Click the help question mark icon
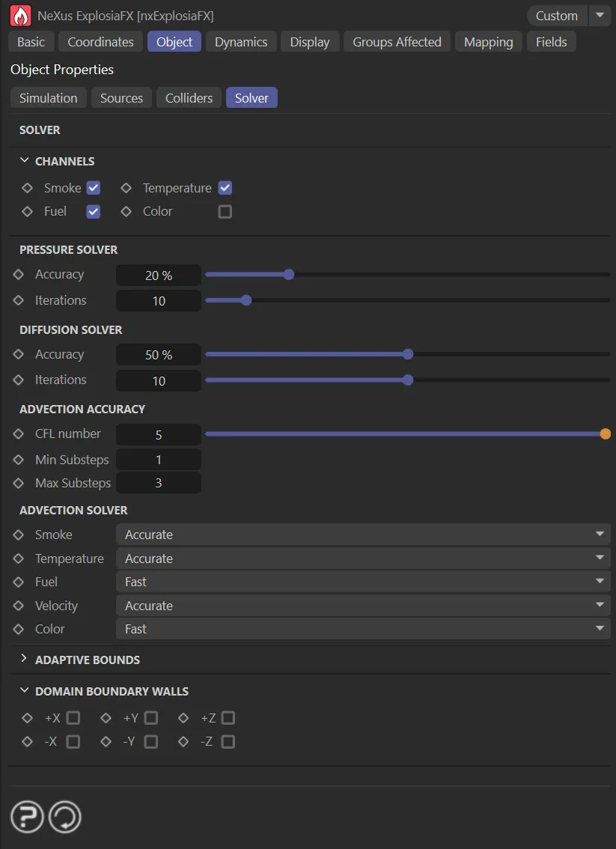This screenshot has width=616, height=849. pyautogui.click(x=27, y=817)
